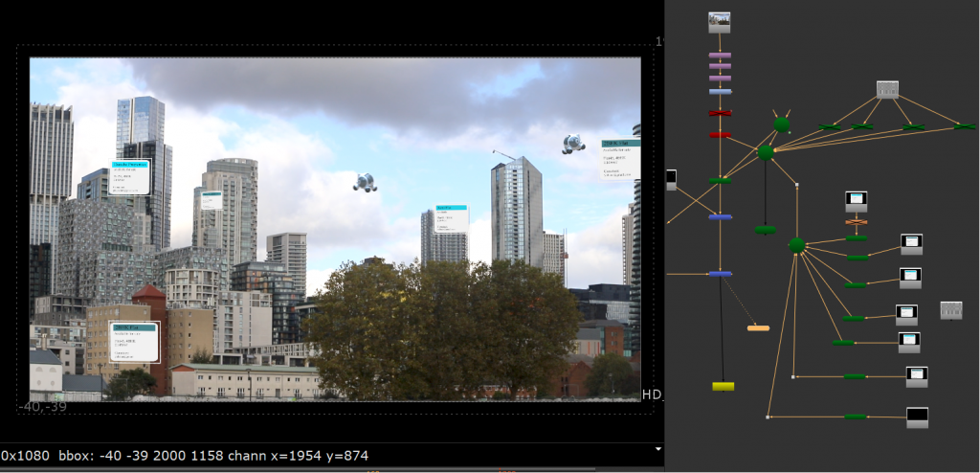Select the yellow node at the pipe's end
980x473 pixels.
[x=724, y=386]
